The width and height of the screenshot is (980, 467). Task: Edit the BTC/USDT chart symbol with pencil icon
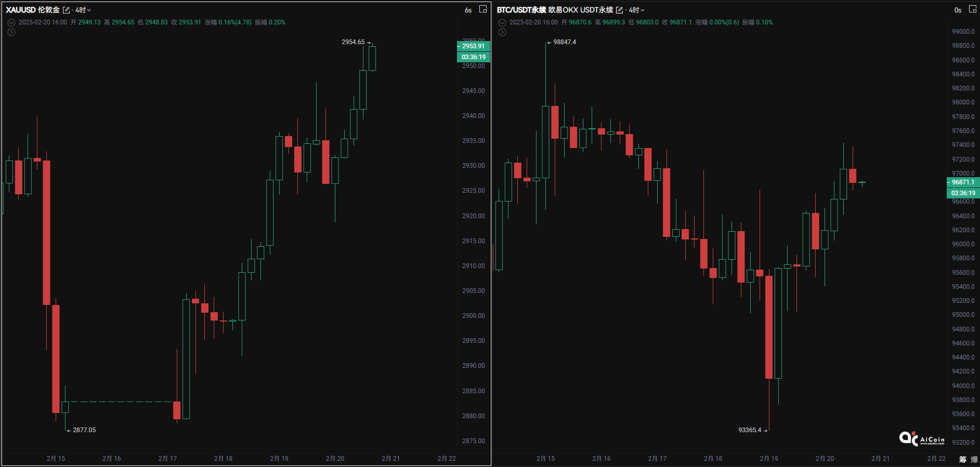619,10
